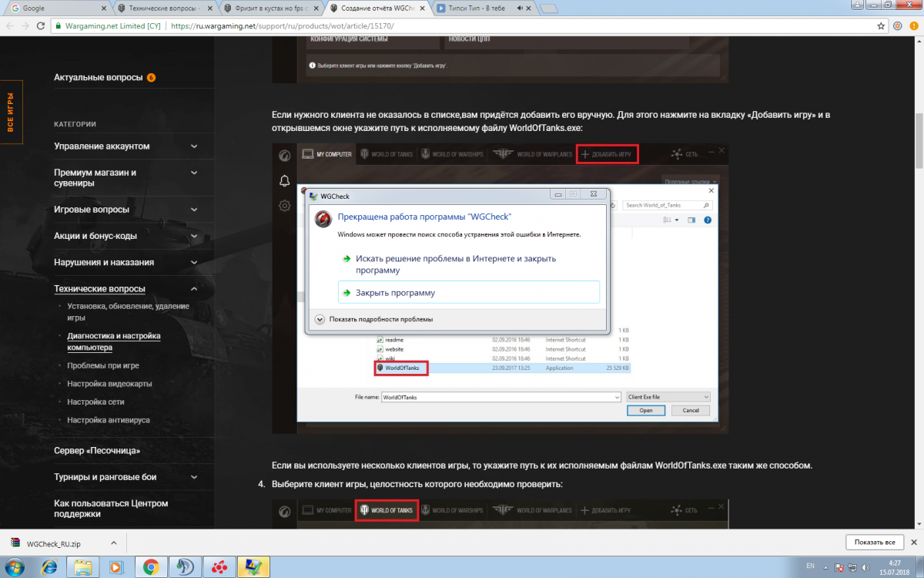Screen dimensions: 924x578
Task: Expand 'Показать подробности проблемы' chevron
Action: click(x=320, y=319)
